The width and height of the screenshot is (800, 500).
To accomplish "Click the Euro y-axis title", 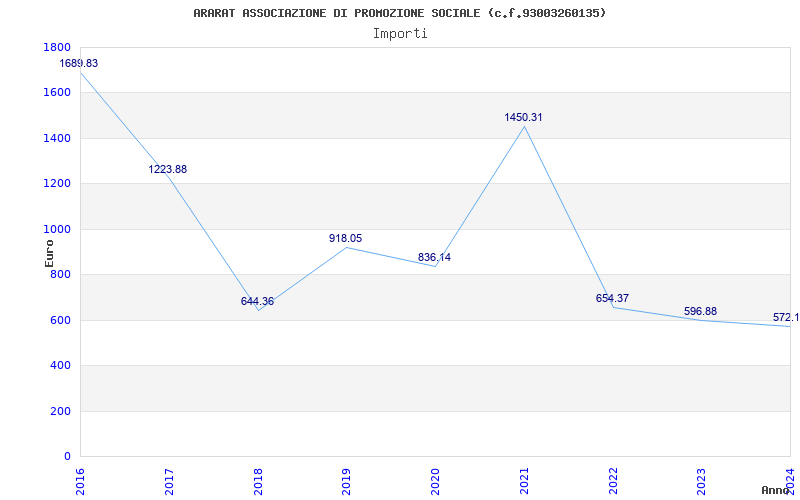I will tap(49, 253).
